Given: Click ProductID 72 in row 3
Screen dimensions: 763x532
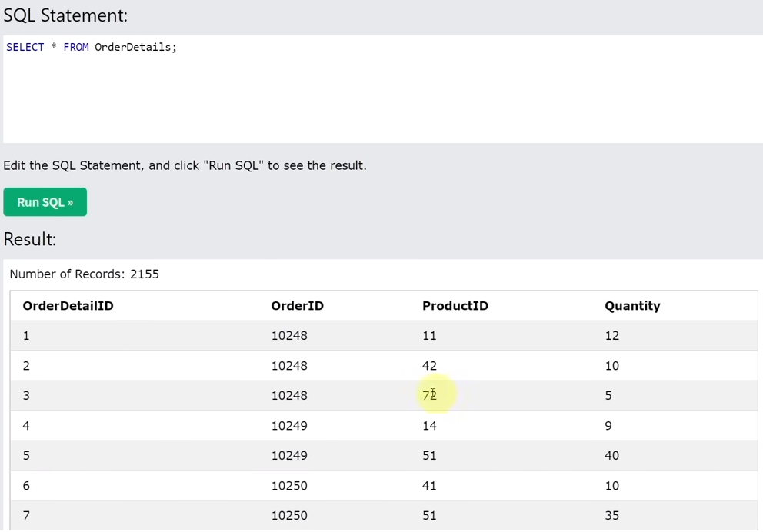Looking at the screenshot, I should click(x=429, y=395).
